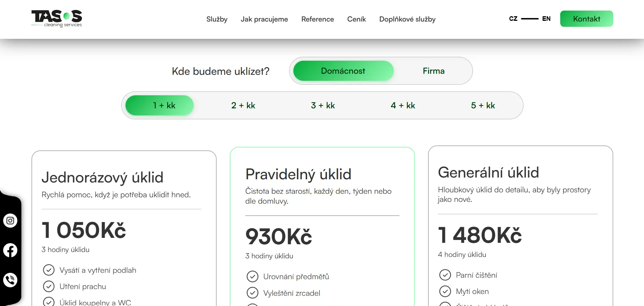
Task: Open the Služby menu item
Action: pyautogui.click(x=217, y=19)
